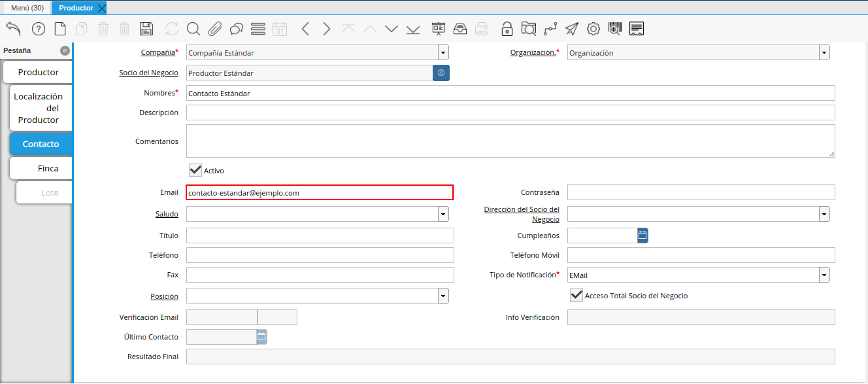The image size is (868, 384).
Task: Switch to the Finca tab
Action: [x=48, y=168]
